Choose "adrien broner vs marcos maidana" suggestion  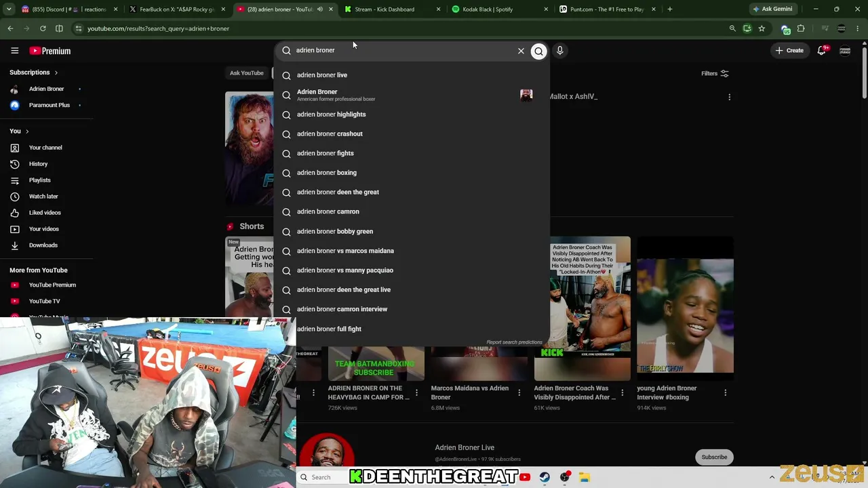[412, 251]
